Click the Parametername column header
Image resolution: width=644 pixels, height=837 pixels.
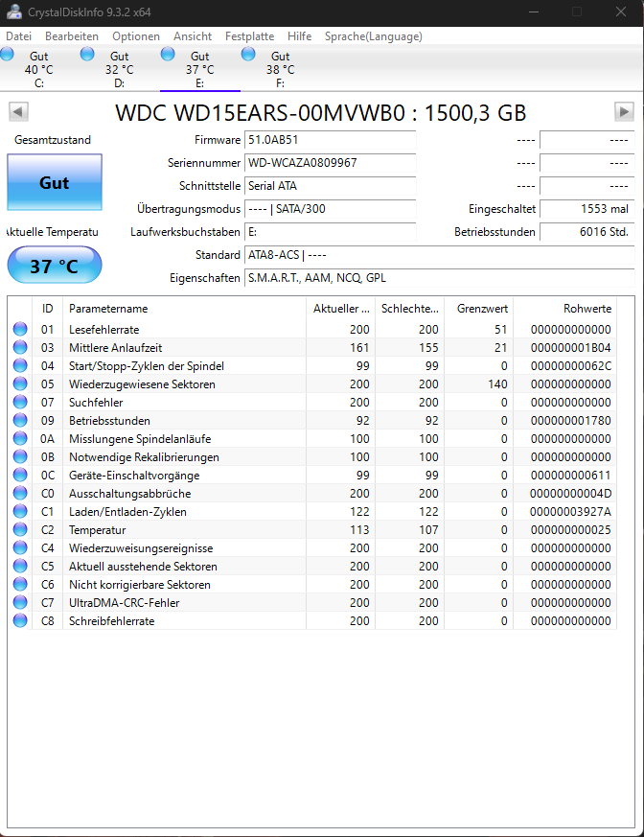[x=185, y=309]
